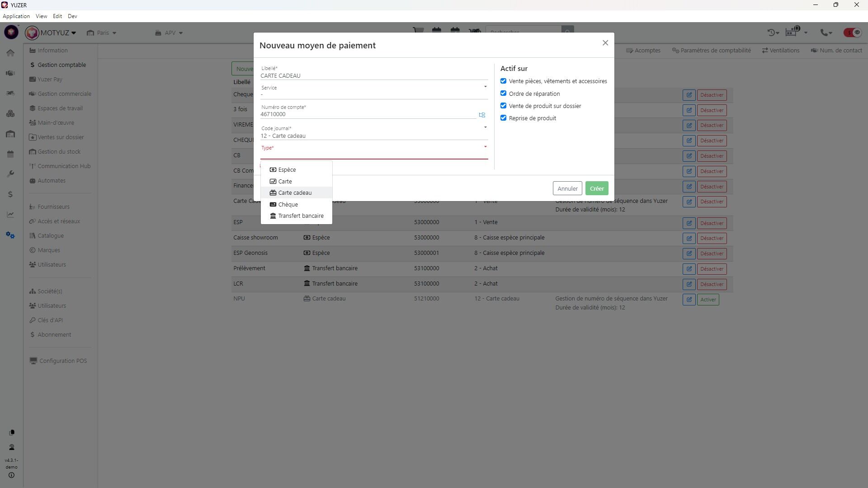The width and height of the screenshot is (868, 488).
Task: Click wrench icon in left sidebar
Action: click(10, 174)
